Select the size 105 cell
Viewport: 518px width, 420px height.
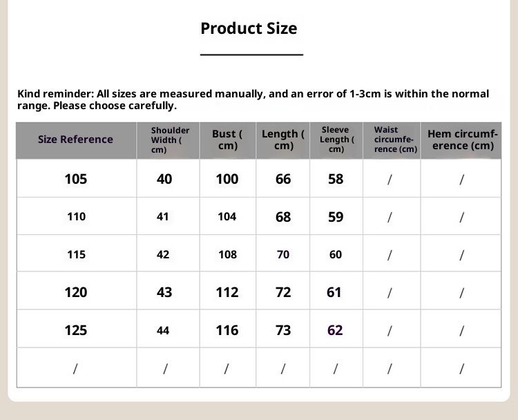pos(76,179)
